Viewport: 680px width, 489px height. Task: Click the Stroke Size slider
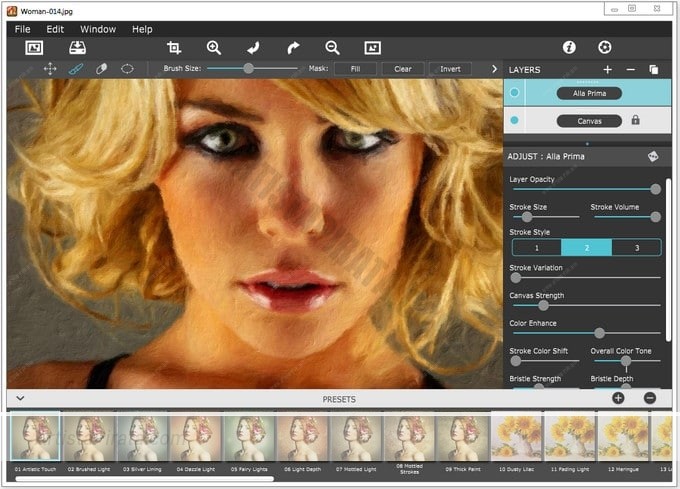546,216
